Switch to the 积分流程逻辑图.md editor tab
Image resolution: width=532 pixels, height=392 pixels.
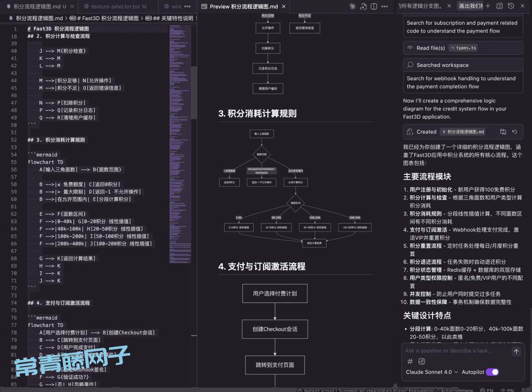pyautogui.click(x=36, y=6)
